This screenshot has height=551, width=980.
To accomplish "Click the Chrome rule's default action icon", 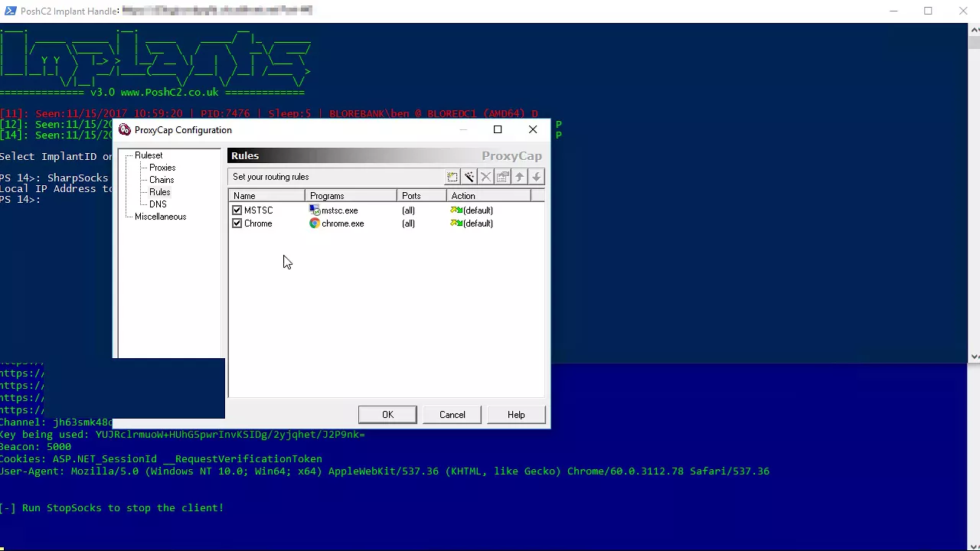I will pos(456,223).
